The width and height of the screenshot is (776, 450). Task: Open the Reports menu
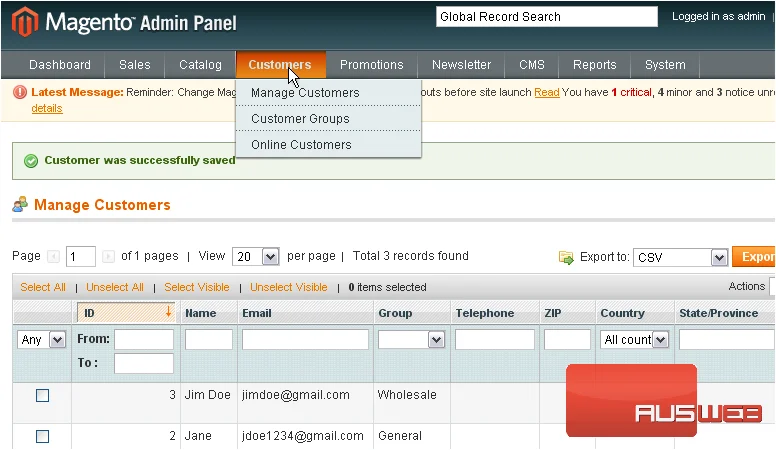[x=595, y=65]
